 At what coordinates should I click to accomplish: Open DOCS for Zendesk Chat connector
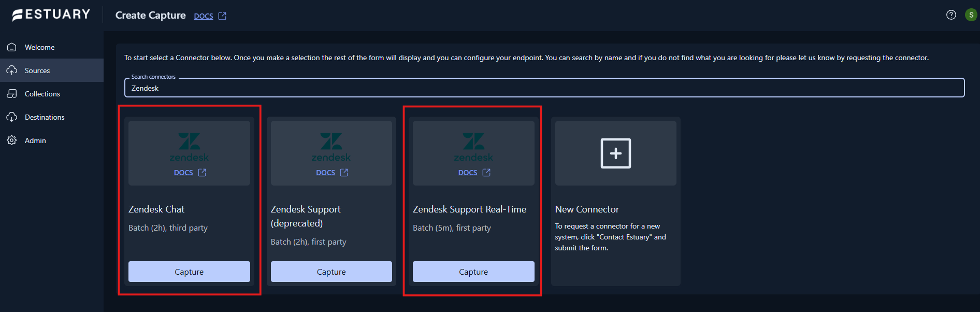[x=183, y=172]
